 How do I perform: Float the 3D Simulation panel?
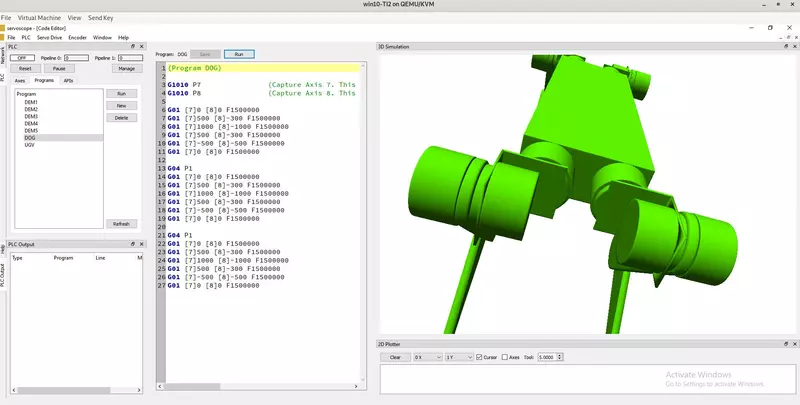pyautogui.click(x=784, y=47)
